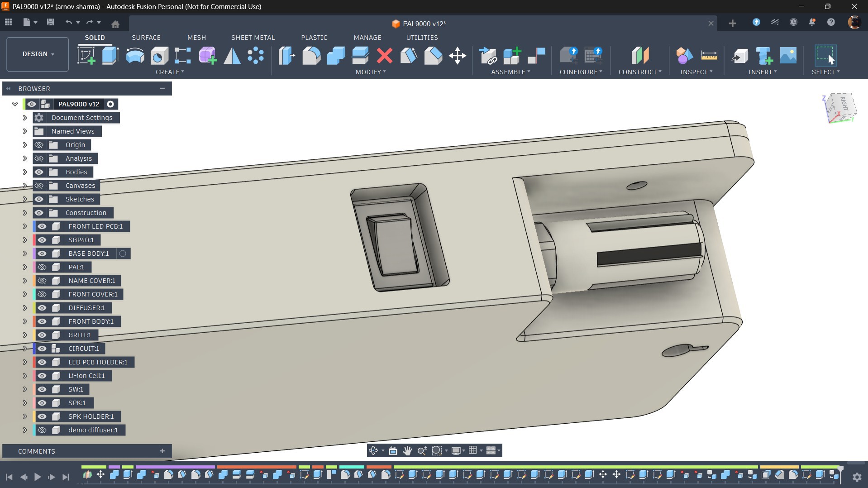Select the Move/Copy tool
This screenshot has height=488, width=868.
pos(457,56)
